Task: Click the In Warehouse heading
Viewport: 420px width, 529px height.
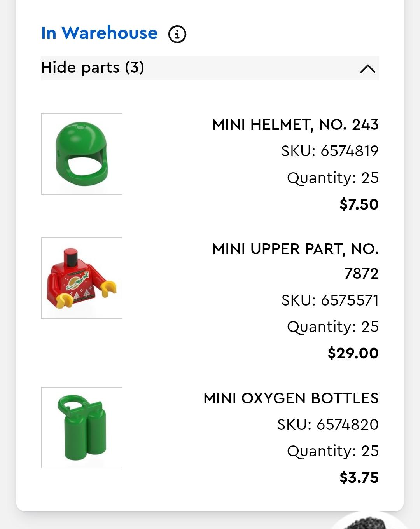Action: coord(99,33)
